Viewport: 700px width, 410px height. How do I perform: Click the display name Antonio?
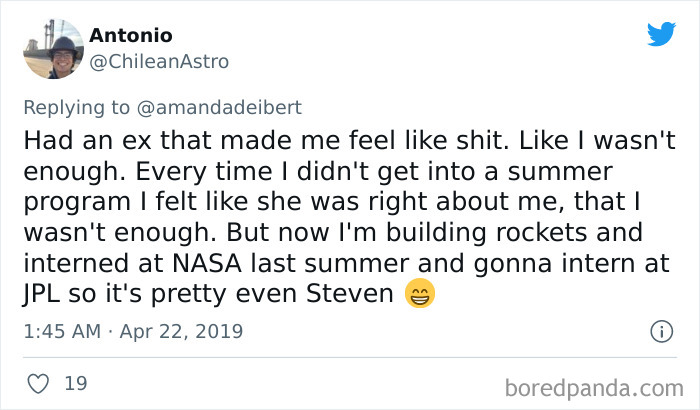131,35
